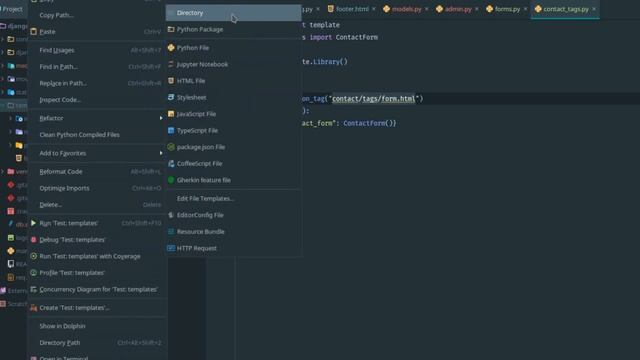Click the Run with Coverage icon
The image size is (640, 360).
coord(33,256)
